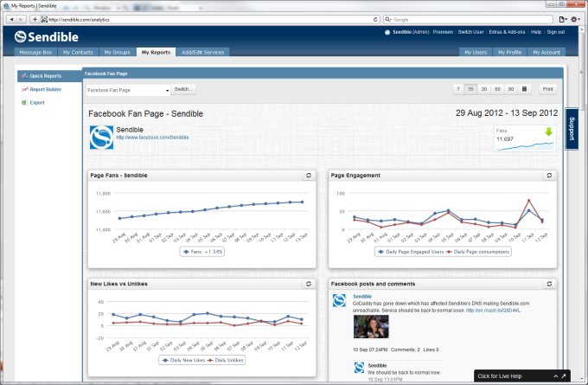Refresh New Likes vs Unlikes chart
The image size is (588, 385).
click(x=309, y=284)
